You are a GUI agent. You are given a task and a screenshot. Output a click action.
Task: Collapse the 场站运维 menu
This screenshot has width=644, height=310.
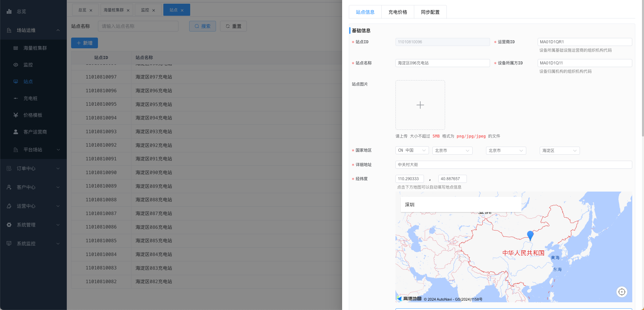tap(58, 30)
